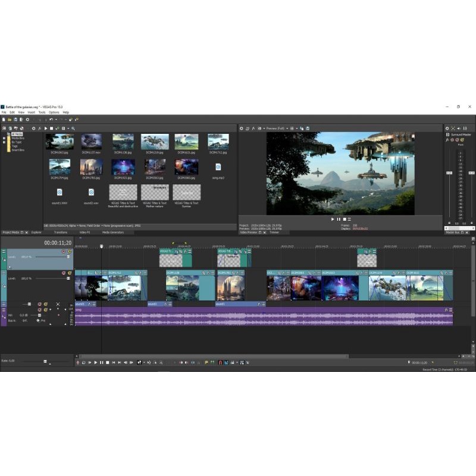Save the current project

point(15,120)
